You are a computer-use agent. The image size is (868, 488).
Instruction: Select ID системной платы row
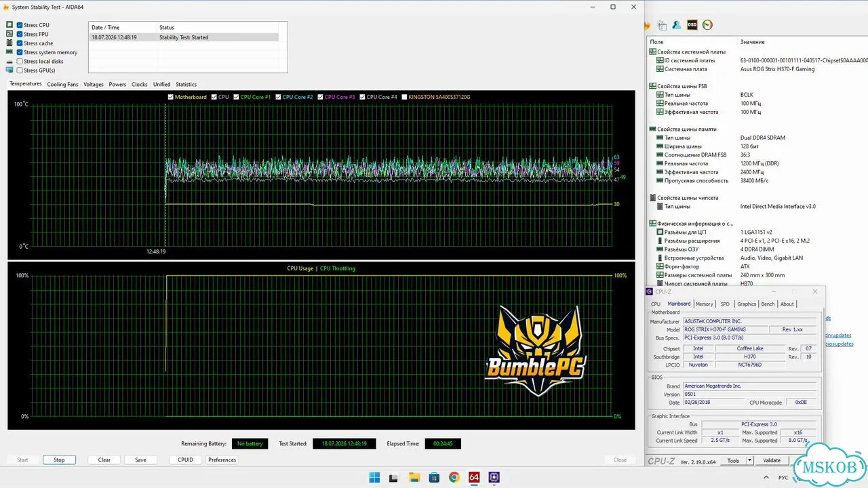pyautogui.click(x=758, y=60)
